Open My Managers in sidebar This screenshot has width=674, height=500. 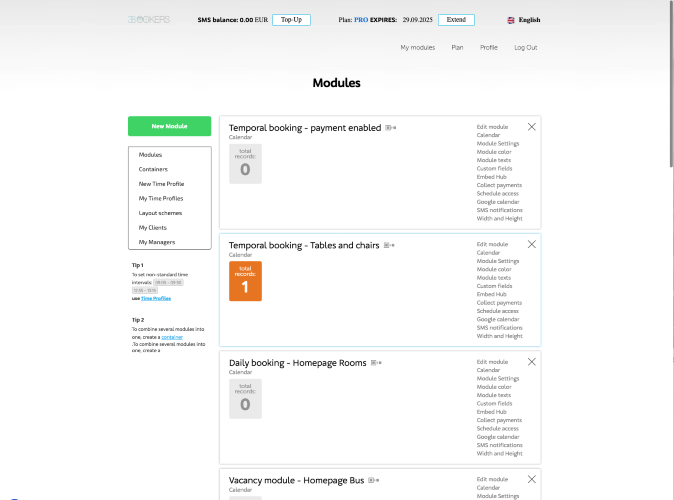(x=157, y=242)
